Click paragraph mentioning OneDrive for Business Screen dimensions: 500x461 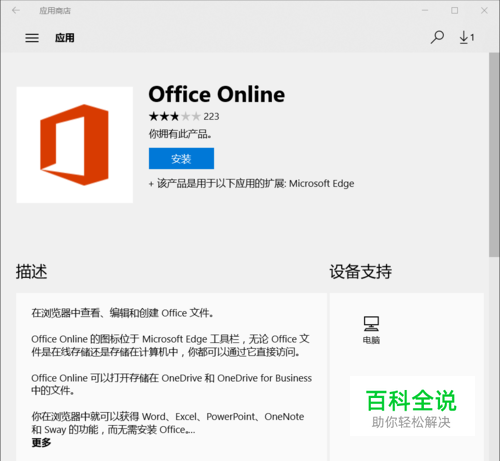tap(172, 384)
